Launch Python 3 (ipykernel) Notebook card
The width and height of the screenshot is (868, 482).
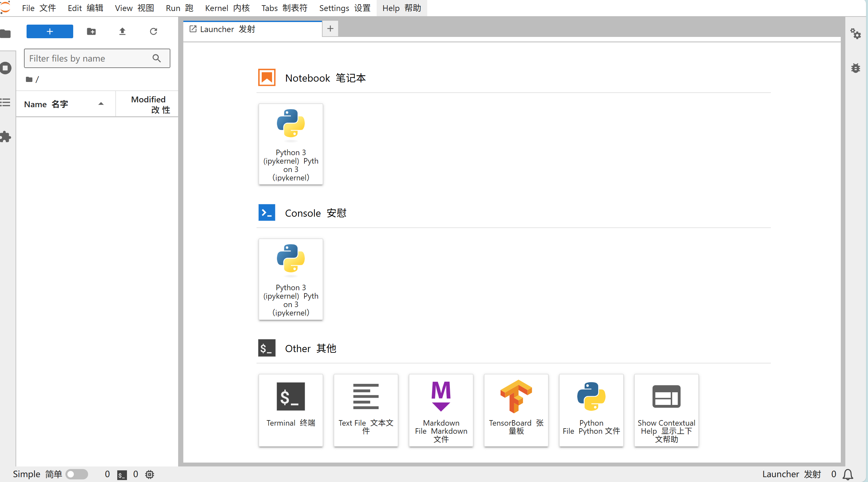tap(291, 144)
